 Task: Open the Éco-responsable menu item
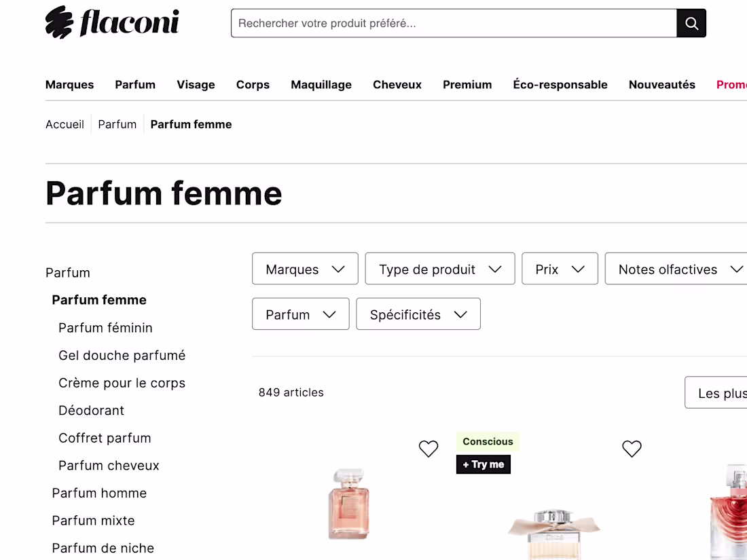tap(560, 85)
